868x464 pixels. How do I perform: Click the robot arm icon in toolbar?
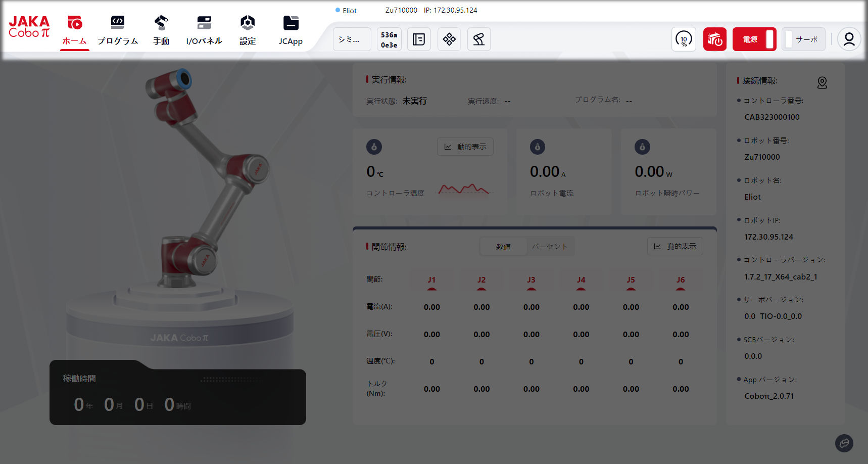point(479,39)
